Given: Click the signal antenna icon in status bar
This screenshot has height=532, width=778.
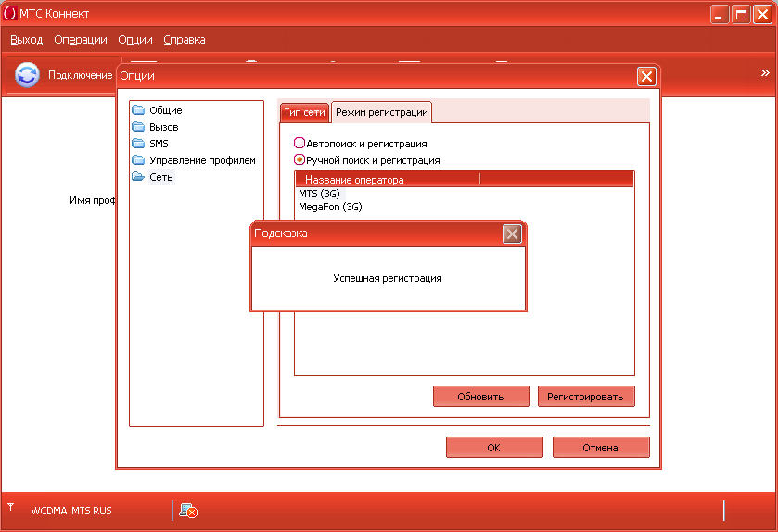Looking at the screenshot, I should click(x=11, y=507).
